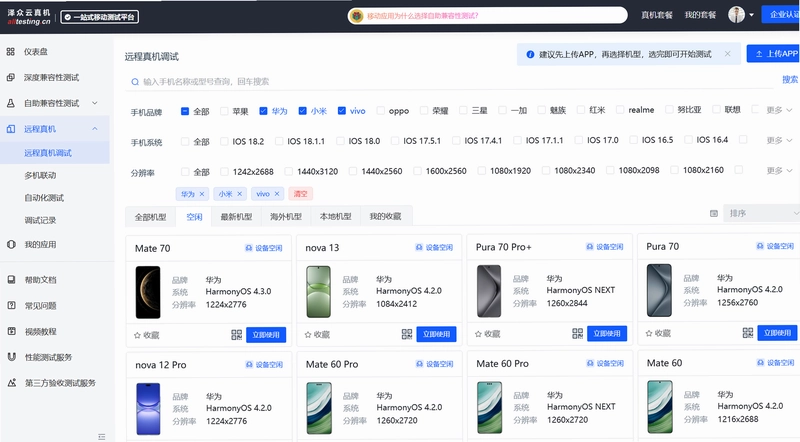Viewport: 800px width, 442px height.
Task: Click the 自助兼容性测试 flask icon
Action: [10, 103]
